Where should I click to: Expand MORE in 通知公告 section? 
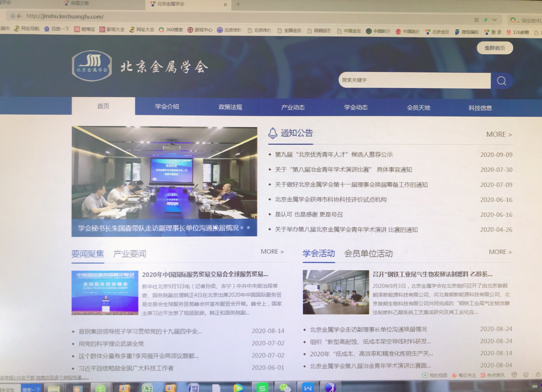499,134
